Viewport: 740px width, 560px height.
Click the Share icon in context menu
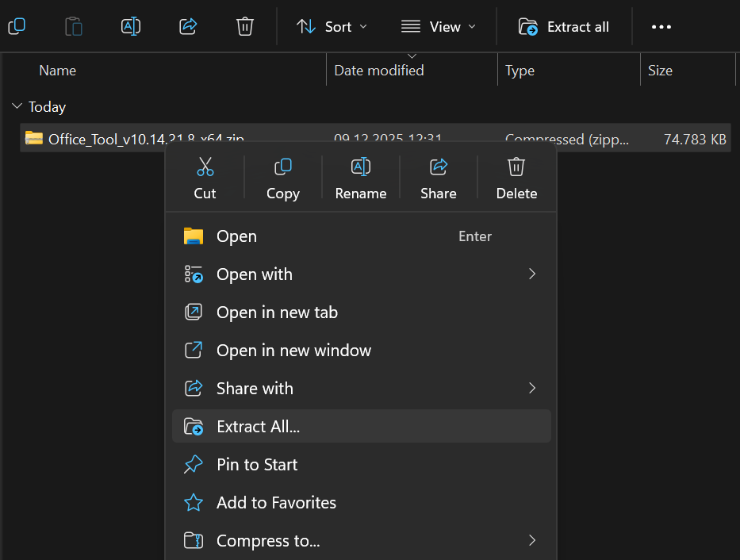439,167
